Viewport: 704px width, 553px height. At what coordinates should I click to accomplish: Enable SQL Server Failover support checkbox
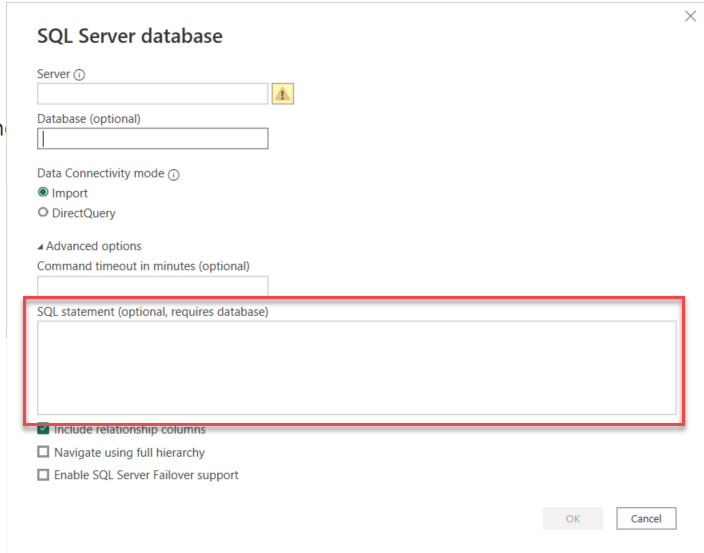[43, 474]
